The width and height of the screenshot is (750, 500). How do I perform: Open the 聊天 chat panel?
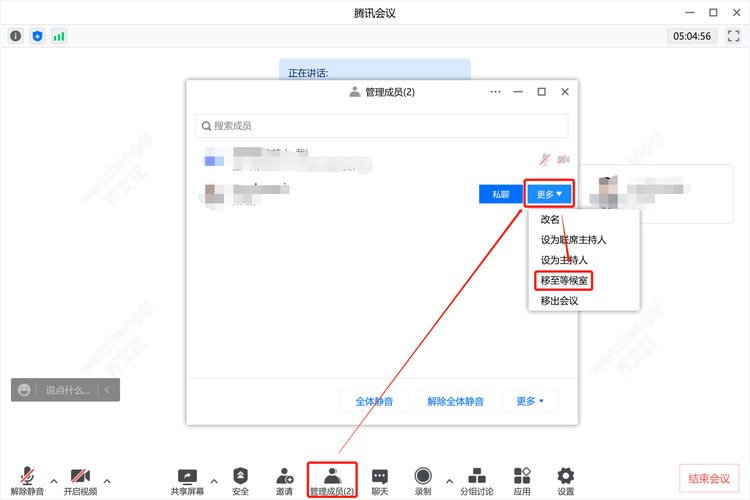(x=380, y=480)
